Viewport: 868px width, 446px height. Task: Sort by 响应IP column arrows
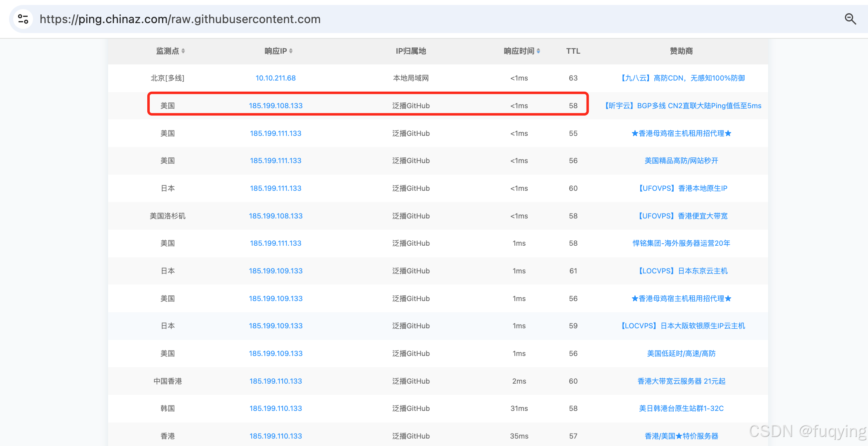291,51
